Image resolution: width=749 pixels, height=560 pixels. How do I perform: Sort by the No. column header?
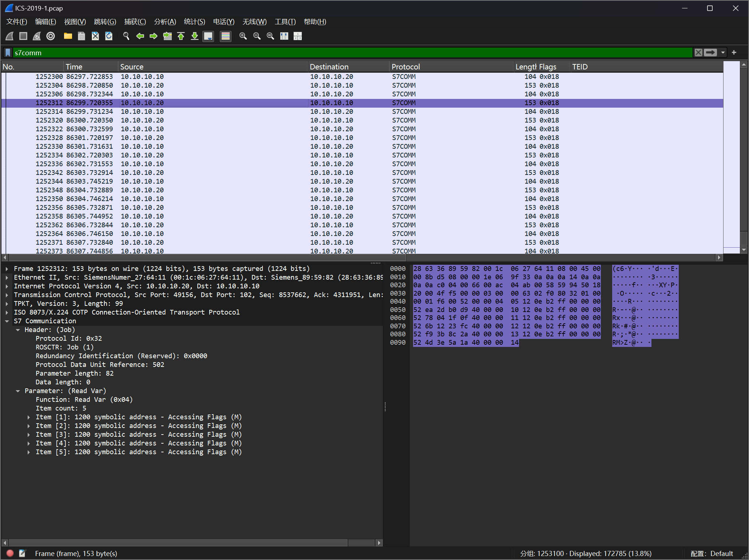[x=32, y=67]
